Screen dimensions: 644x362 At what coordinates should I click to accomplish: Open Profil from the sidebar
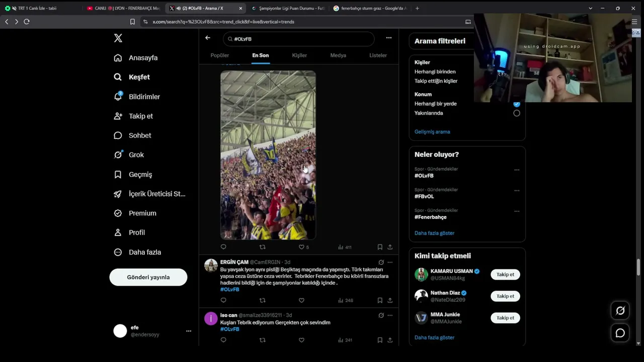(x=129, y=232)
